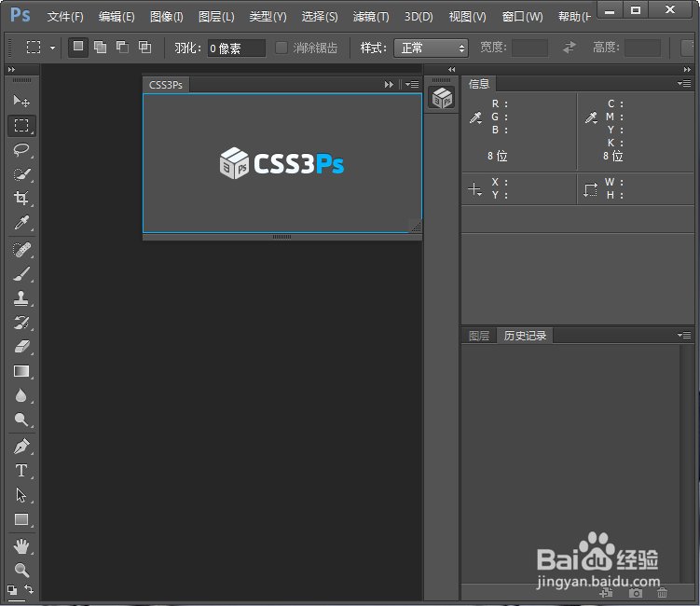This screenshot has width=700, height=606.
Task: Select the Blur tool
Action: tap(21, 395)
